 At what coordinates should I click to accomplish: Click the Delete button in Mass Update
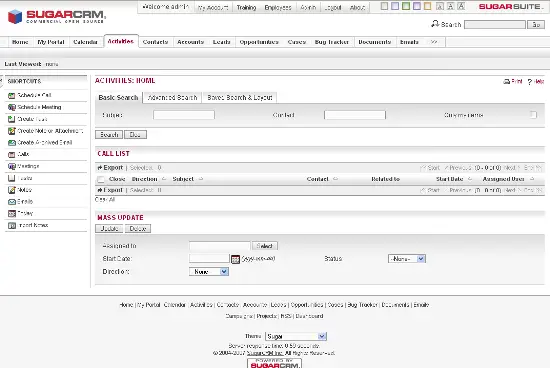[138, 229]
